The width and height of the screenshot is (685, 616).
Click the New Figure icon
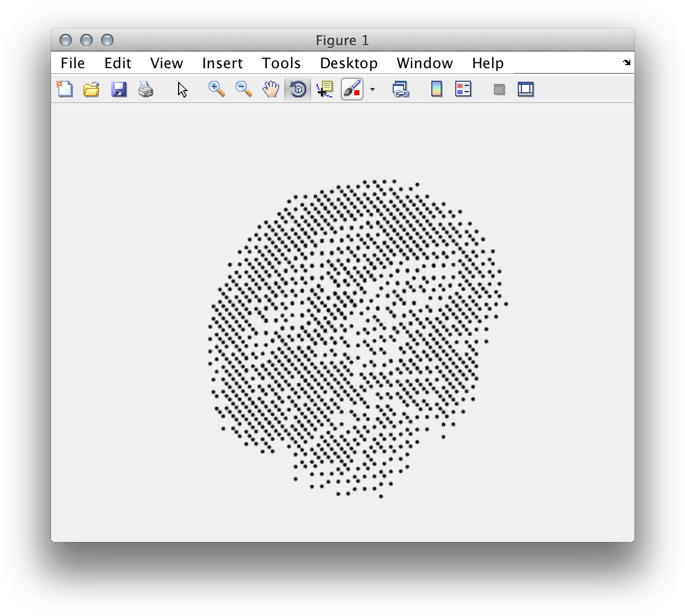point(65,90)
